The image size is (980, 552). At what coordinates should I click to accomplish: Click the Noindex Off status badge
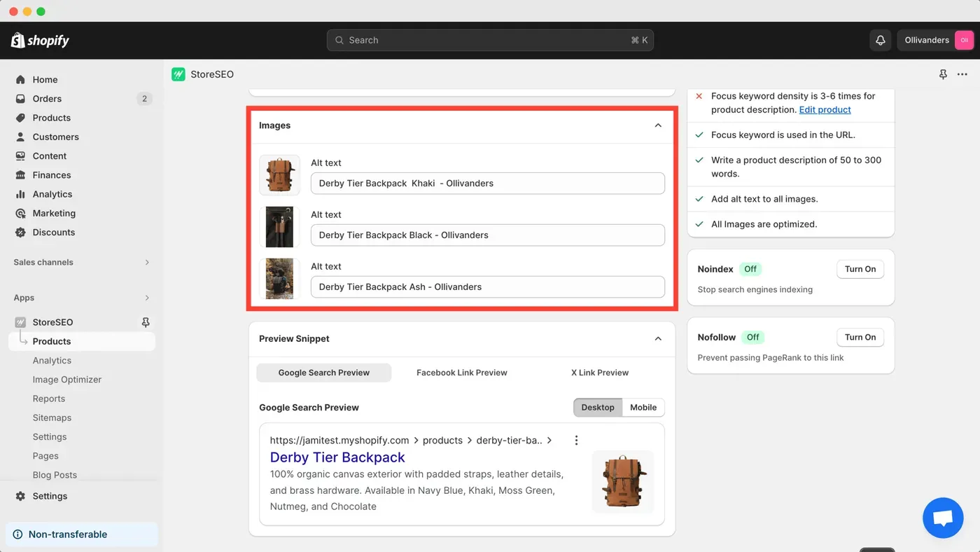[750, 269]
